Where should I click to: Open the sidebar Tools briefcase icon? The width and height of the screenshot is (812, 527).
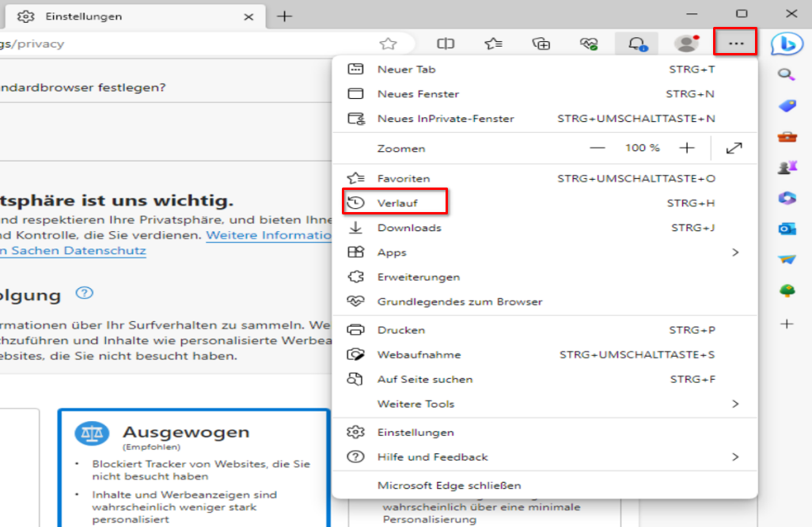pyautogui.click(x=787, y=137)
